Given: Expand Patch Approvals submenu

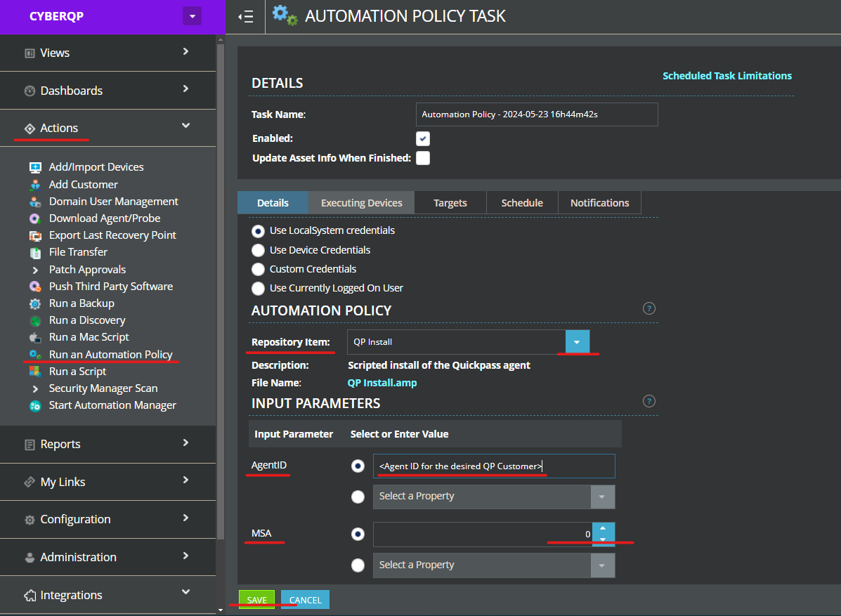Looking at the screenshot, I should point(35,270).
